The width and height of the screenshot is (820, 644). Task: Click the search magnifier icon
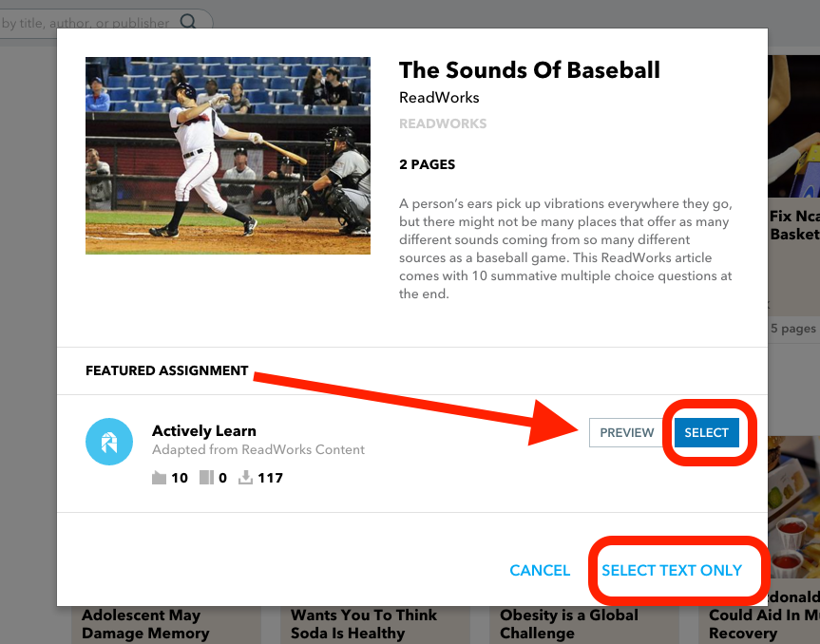(x=188, y=22)
